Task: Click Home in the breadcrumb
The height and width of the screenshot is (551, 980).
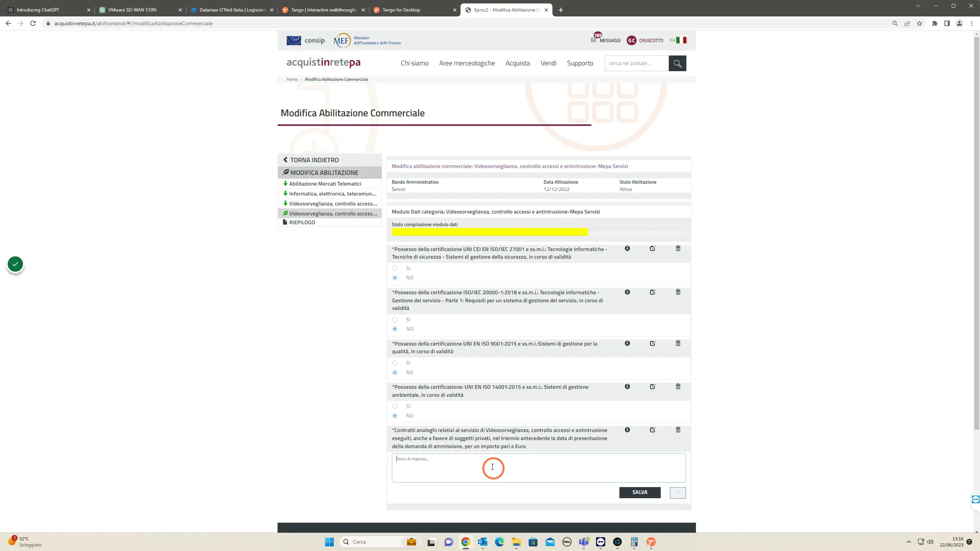Action: (x=292, y=79)
